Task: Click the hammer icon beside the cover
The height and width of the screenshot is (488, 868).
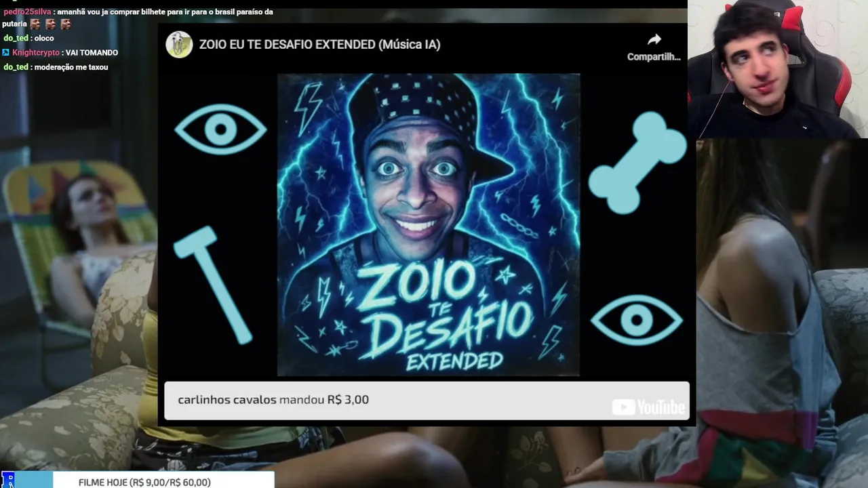Action: click(x=213, y=285)
